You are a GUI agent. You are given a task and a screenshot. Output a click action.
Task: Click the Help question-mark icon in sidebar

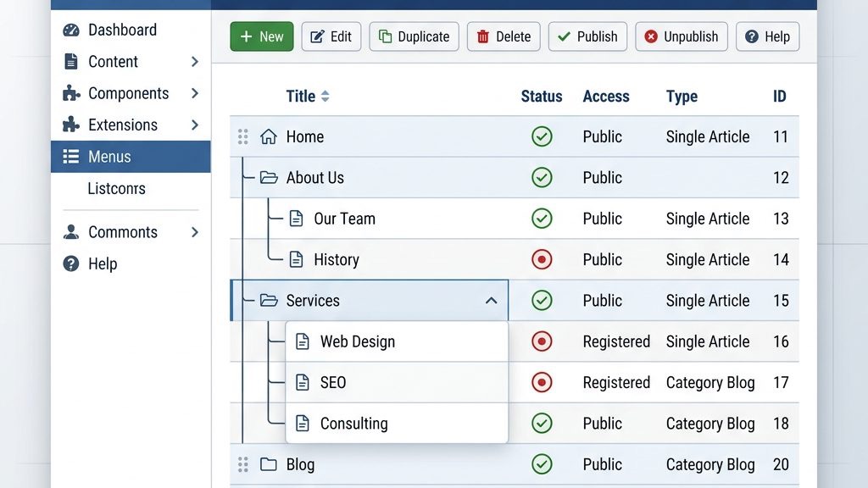70,263
